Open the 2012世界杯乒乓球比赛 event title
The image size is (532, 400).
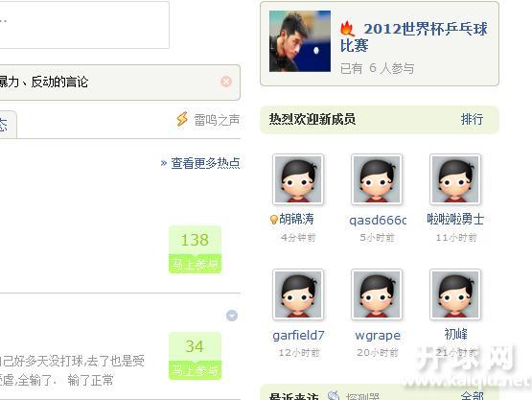click(x=413, y=37)
